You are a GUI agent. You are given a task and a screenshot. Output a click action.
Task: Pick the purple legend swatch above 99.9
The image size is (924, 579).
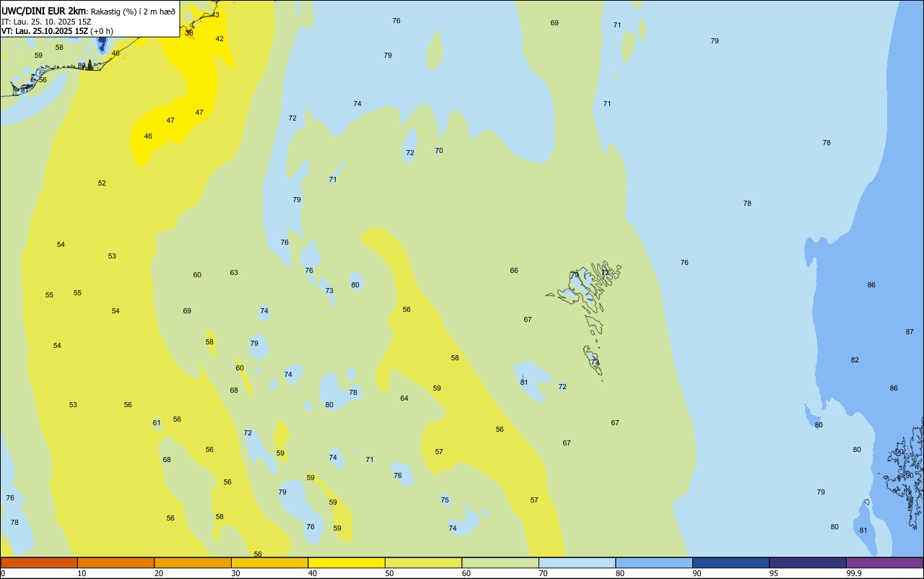(x=884, y=562)
